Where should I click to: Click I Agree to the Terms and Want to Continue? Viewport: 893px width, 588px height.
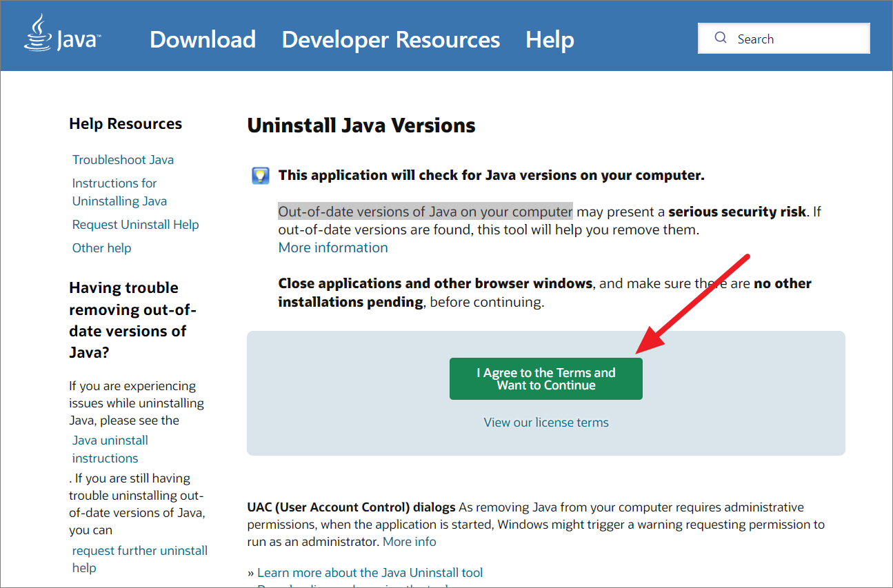pos(546,378)
